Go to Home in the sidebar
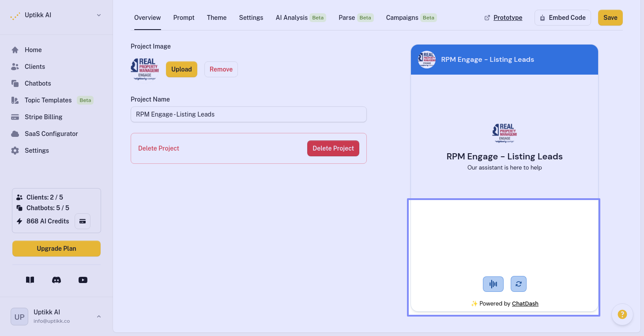Image resolution: width=644 pixels, height=336 pixels. click(x=33, y=50)
